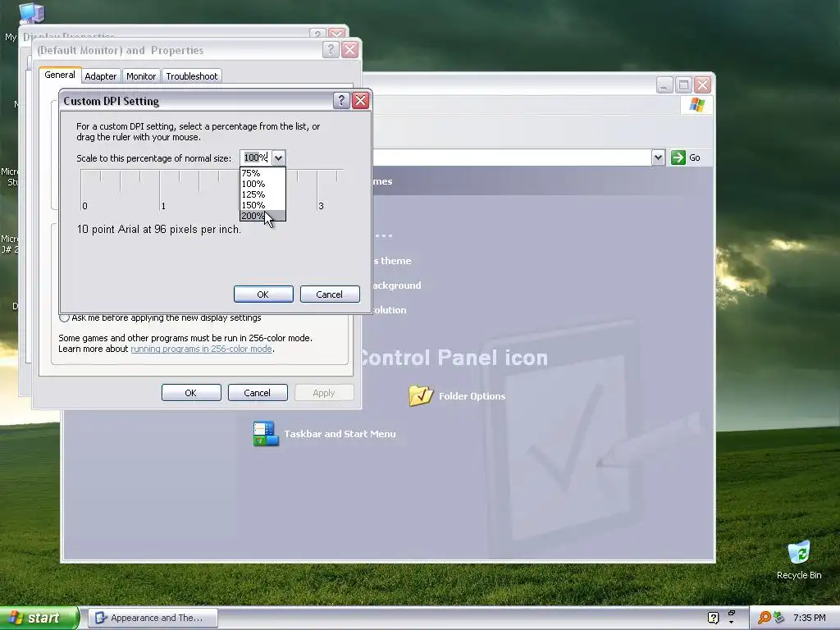This screenshot has height=630, width=840.
Task: Click OK in Custom DPI Setting dialog
Action: 263,294
